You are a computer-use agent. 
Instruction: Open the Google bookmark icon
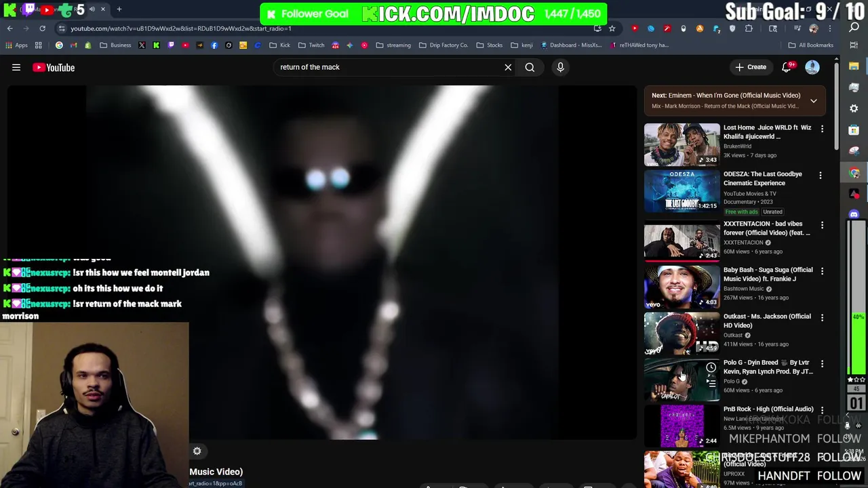[x=59, y=45]
